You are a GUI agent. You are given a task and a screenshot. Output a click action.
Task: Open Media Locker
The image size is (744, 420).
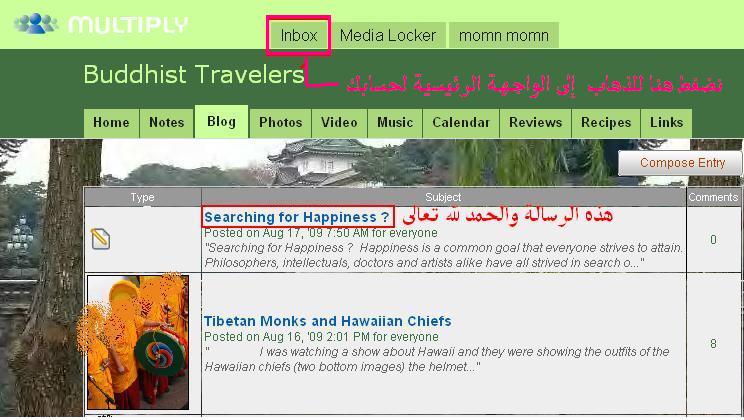(388, 36)
